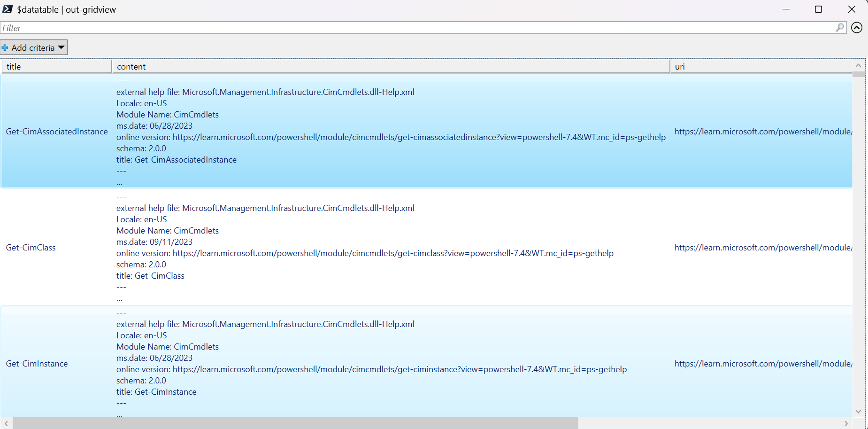Click the blue plus icon beside Add criteria
Image resolution: width=868 pixels, height=429 pixels.
pos(5,47)
